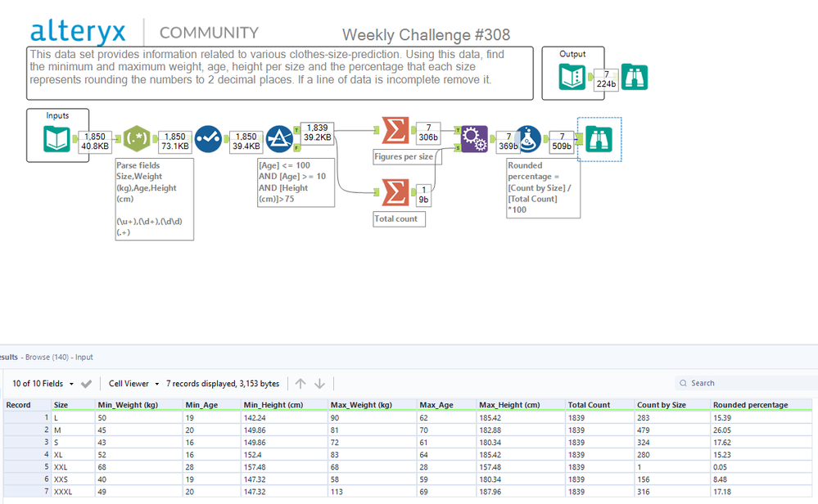Select record row 1 number

pos(27,417)
